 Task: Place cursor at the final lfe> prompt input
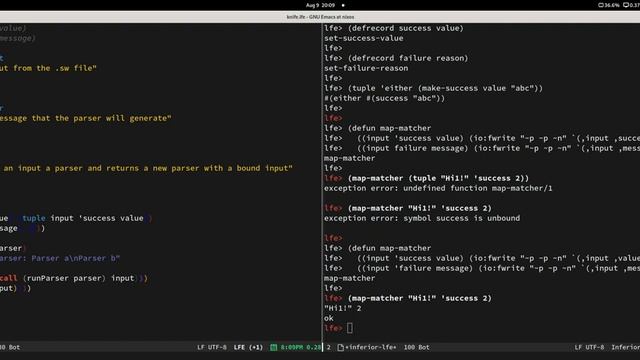click(350, 328)
